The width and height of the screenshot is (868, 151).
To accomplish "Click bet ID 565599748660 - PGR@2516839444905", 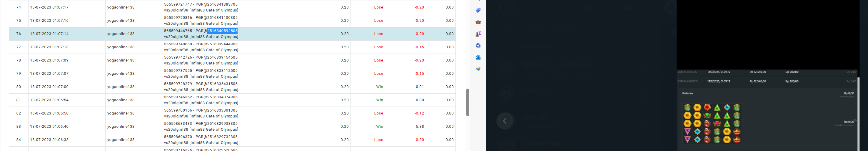I will coord(201,44).
